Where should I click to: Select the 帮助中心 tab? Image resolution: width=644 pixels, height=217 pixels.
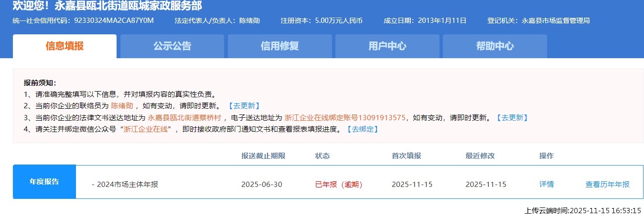pos(494,46)
